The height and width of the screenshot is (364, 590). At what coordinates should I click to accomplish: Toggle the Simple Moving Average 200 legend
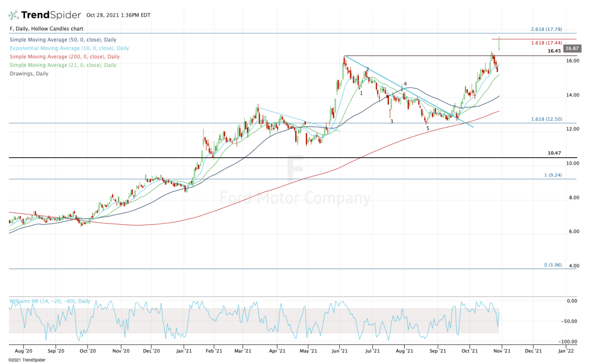click(64, 57)
